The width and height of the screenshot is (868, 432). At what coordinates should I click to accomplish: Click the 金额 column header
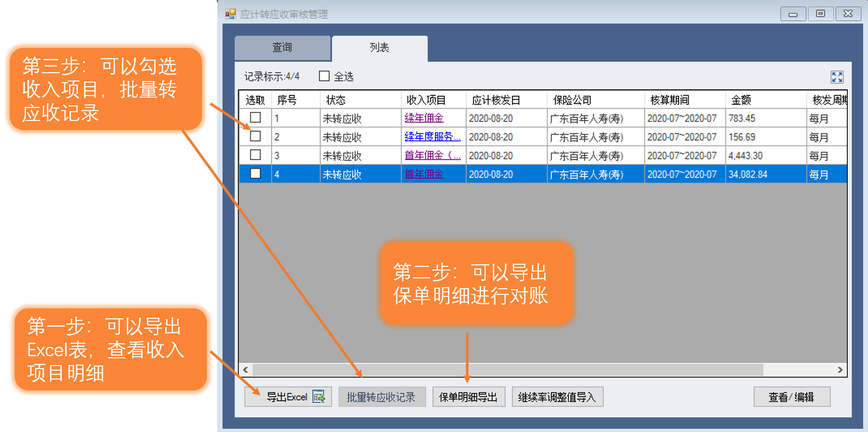click(x=741, y=100)
